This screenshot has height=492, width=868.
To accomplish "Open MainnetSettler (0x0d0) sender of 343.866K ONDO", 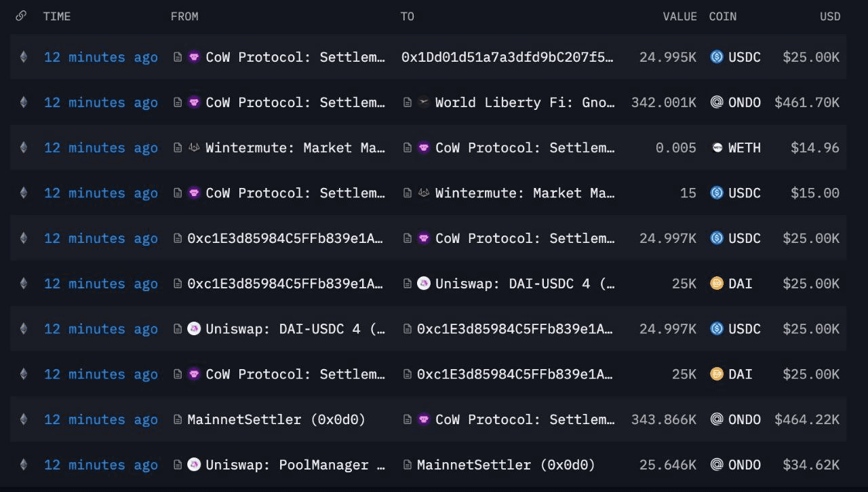I will point(277,419).
